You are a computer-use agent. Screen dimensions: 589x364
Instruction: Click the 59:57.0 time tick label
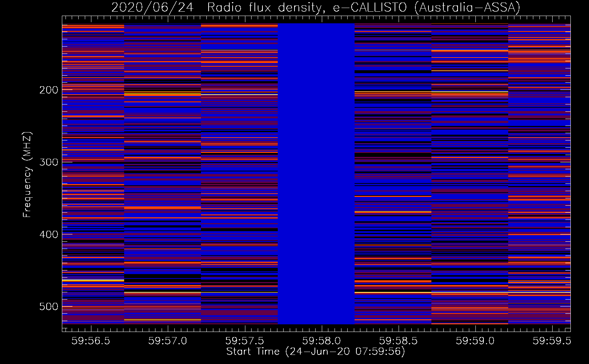pos(167,341)
